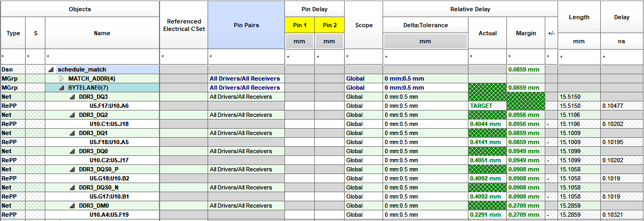
Task: Select pin pair U5.G18:U10.B2
Action: [109, 178]
